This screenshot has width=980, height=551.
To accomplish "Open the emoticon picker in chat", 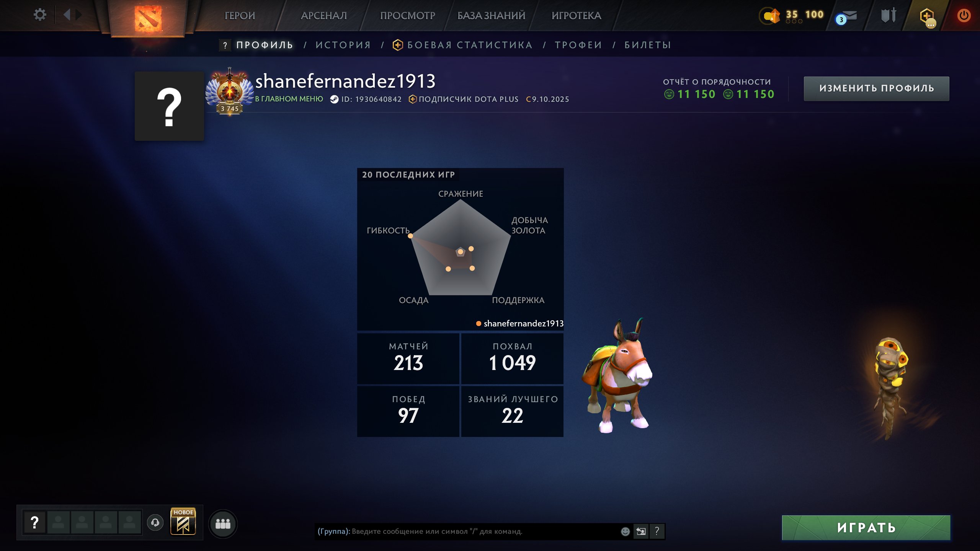I will 625,531.
